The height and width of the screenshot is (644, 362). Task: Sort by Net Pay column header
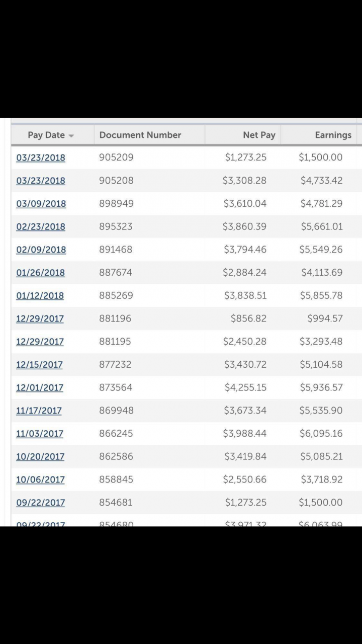(259, 135)
